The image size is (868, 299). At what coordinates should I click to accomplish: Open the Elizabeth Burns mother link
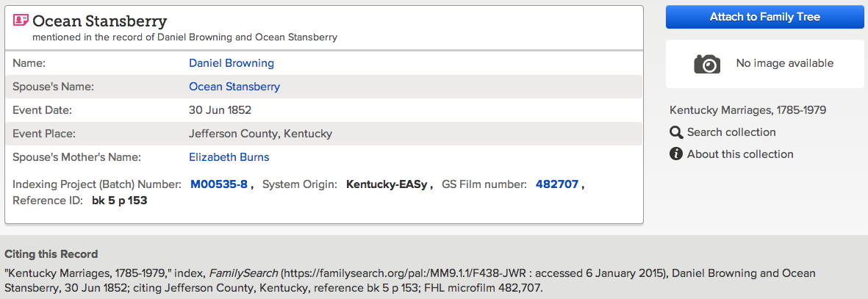point(229,157)
